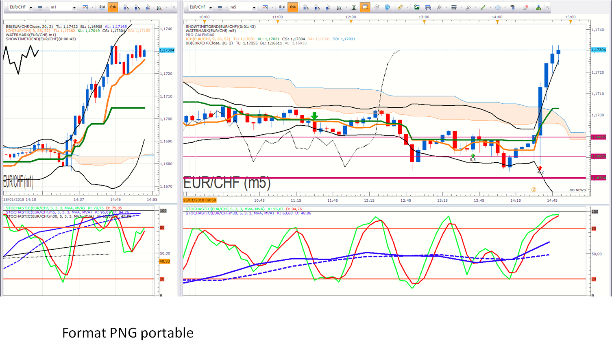Zoom out on the m5 chart
The image size is (612, 364).
click(317, 7)
